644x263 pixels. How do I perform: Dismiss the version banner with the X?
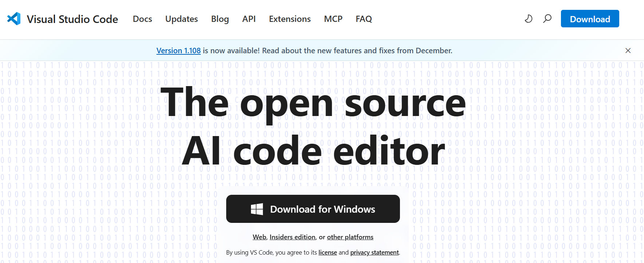point(628,50)
